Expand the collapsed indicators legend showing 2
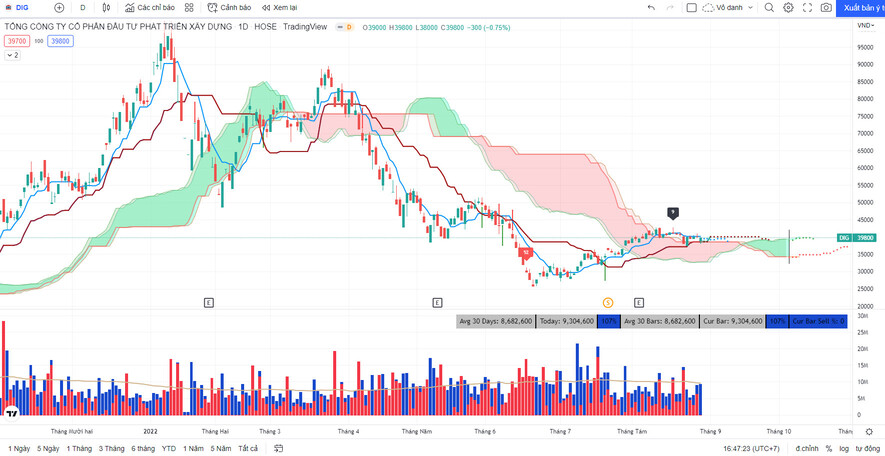The image size is (885, 456). click(x=12, y=55)
